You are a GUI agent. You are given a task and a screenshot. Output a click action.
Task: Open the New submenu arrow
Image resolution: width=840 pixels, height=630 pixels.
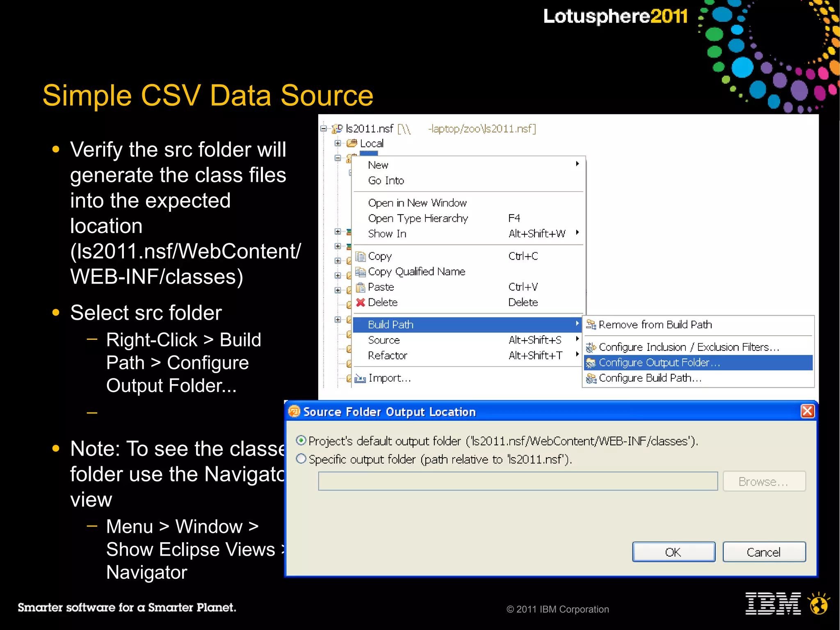[577, 164]
